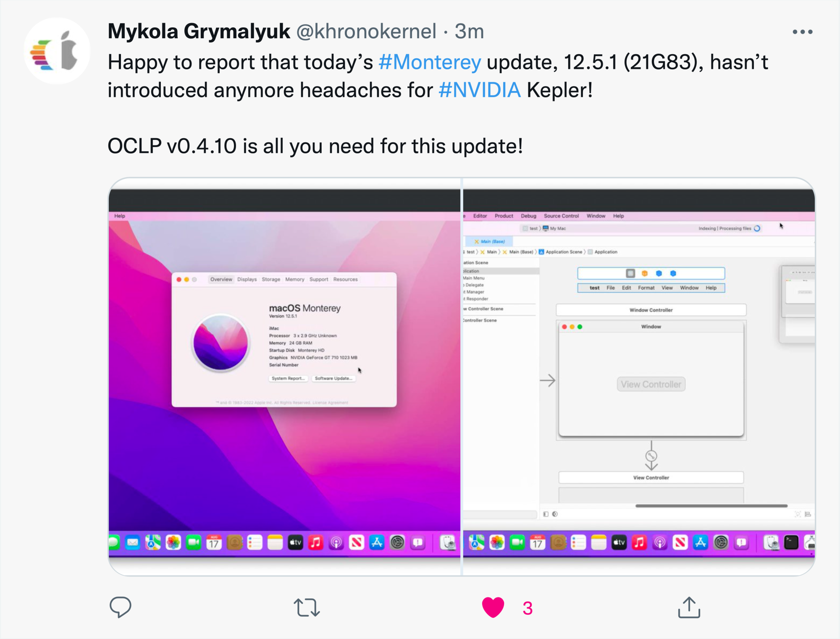Follow the #NVIDIA hashtag link

(x=480, y=90)
